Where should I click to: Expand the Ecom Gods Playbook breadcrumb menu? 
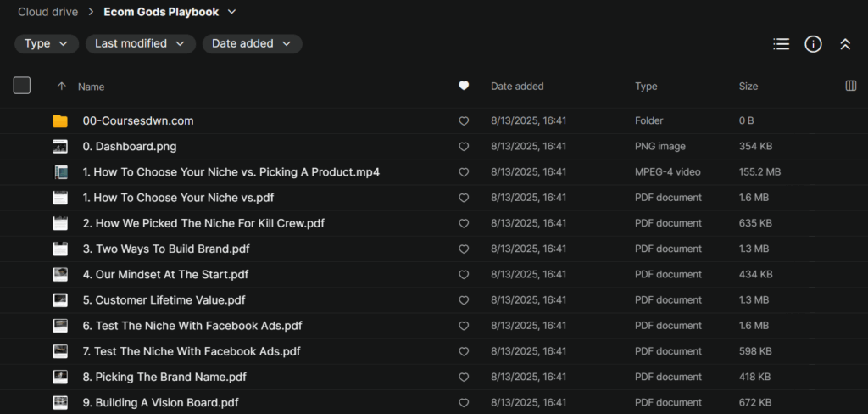tap(232, 12)
